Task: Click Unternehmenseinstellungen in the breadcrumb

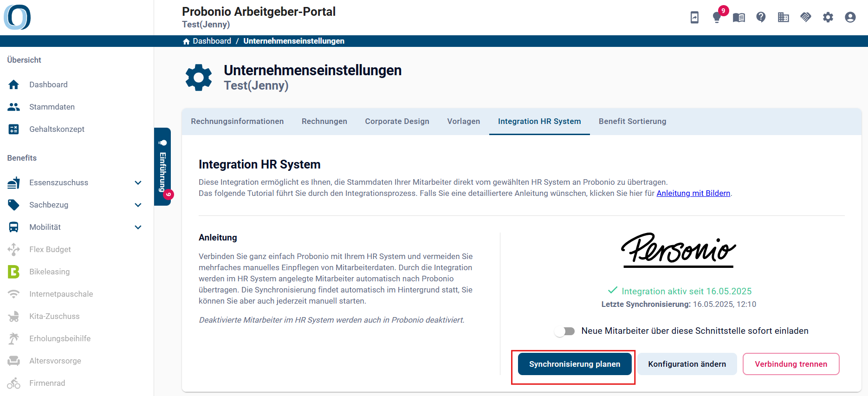Action: [x=294, y=41]
